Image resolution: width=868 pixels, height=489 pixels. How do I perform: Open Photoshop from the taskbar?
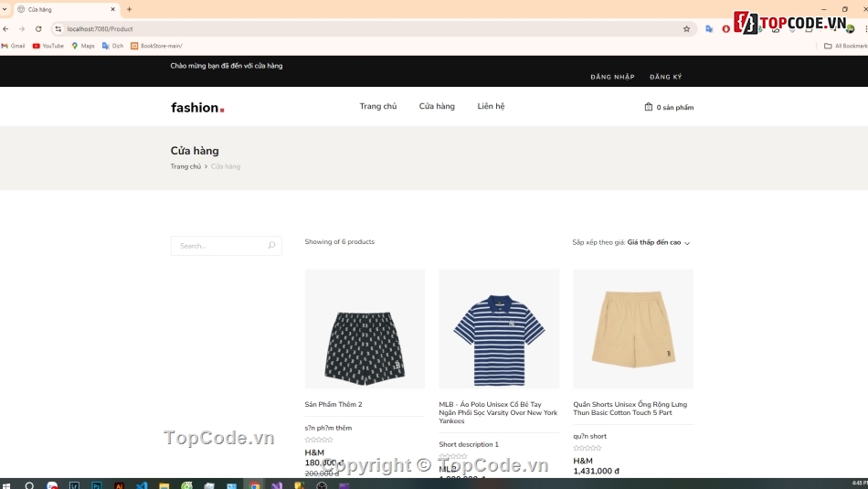tap(97, 485)
